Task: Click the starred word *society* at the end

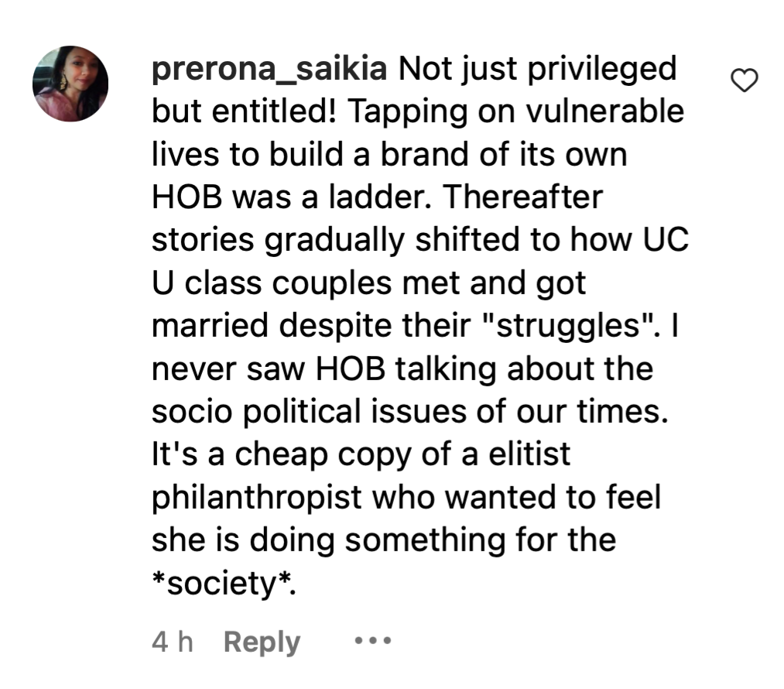Action: tap(222, 584)
